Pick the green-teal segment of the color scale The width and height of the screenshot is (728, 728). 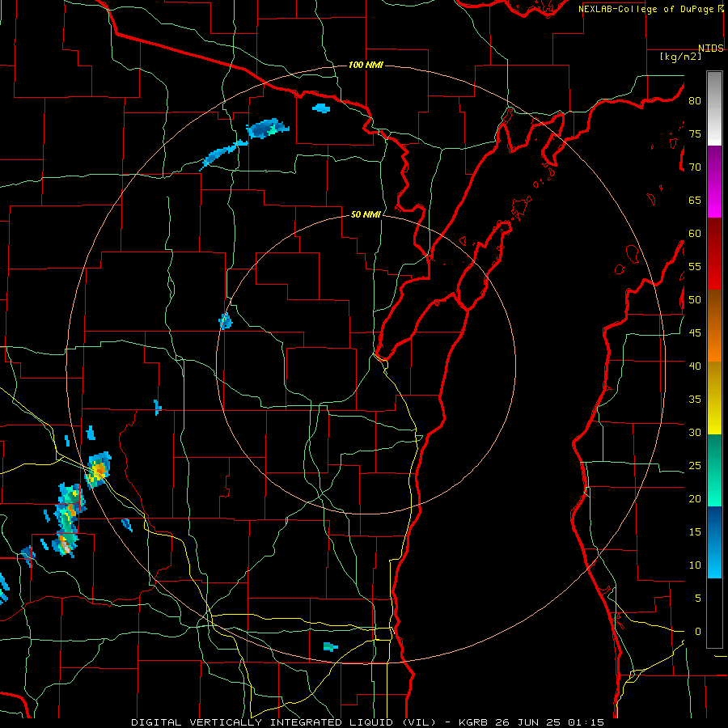tap(714, 470)
